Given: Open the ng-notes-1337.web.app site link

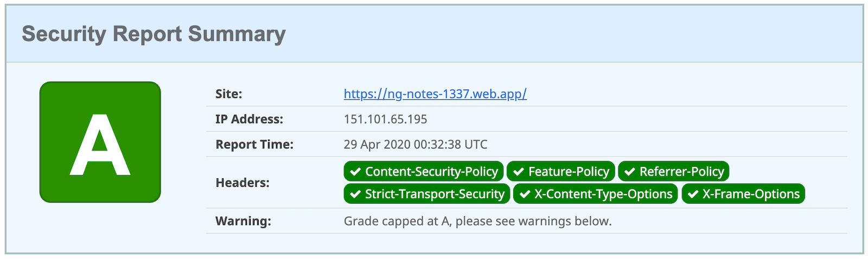Looking at the screenshot, I should 435,94.
